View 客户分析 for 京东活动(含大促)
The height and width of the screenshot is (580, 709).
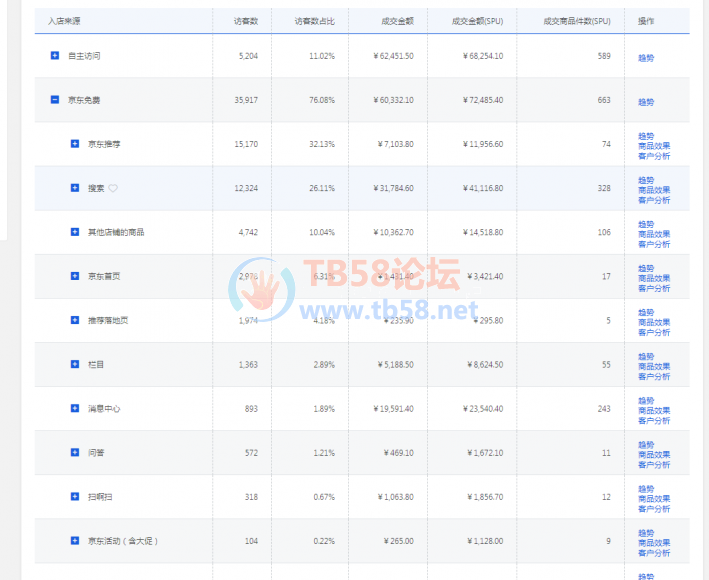pos(654,552)
